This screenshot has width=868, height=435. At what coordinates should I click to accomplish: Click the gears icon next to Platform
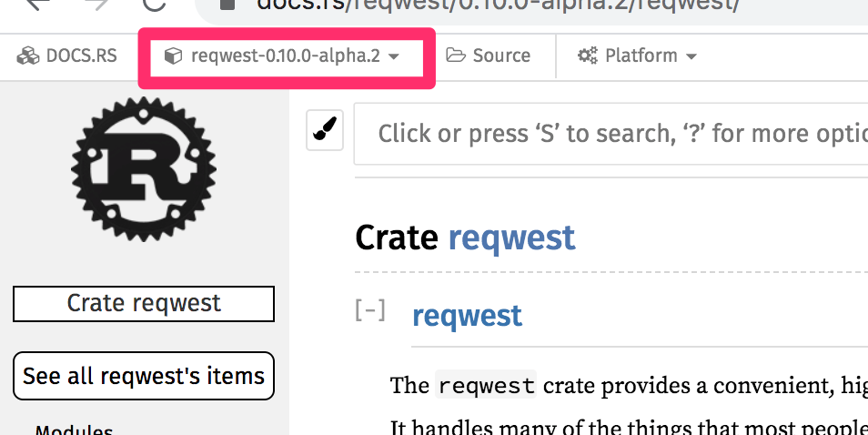pos(588,56)
